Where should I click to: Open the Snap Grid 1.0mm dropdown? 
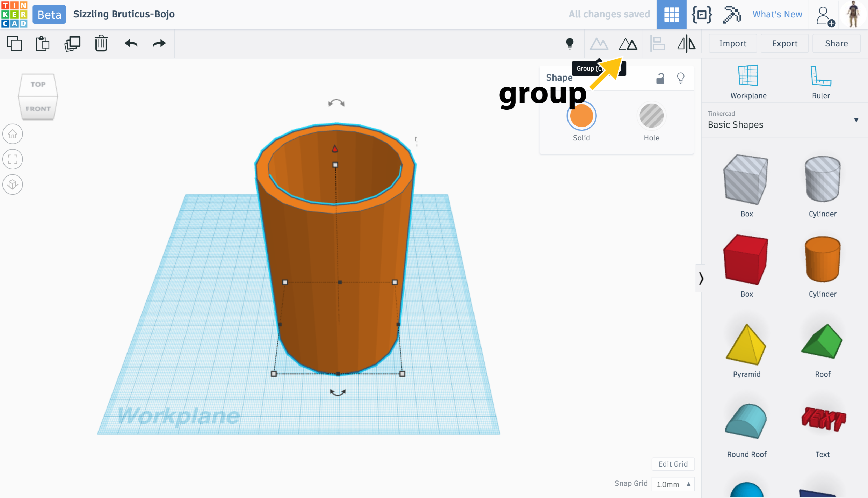point(673,484)
